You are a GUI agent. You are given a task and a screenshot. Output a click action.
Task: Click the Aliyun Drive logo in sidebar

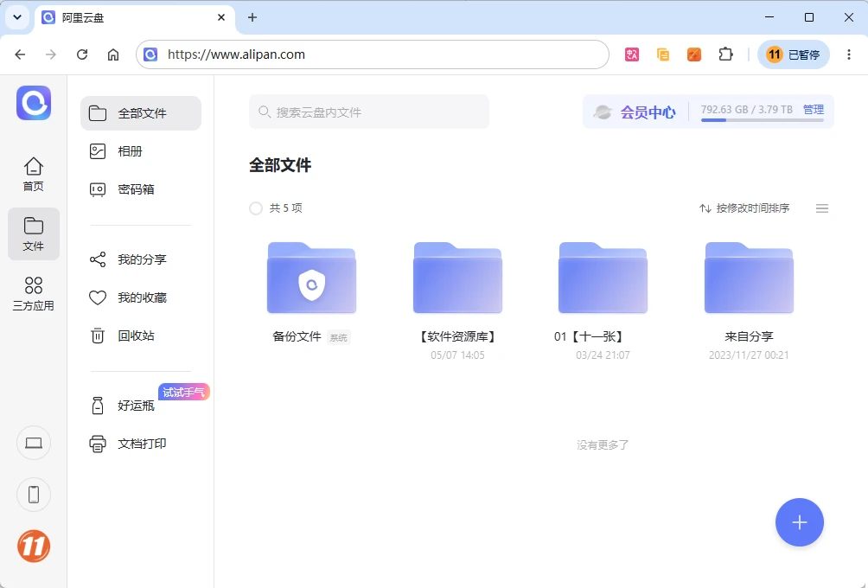click(x=34, y=103)
